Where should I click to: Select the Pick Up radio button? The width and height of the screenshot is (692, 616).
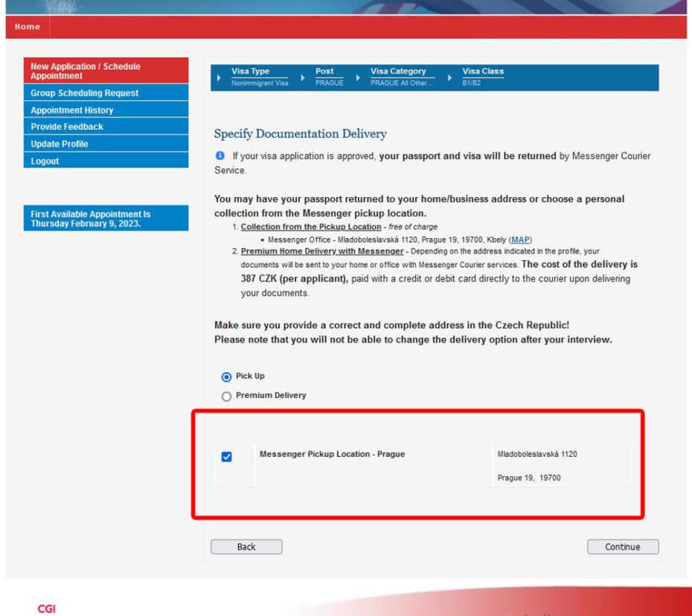pos(226,377)
